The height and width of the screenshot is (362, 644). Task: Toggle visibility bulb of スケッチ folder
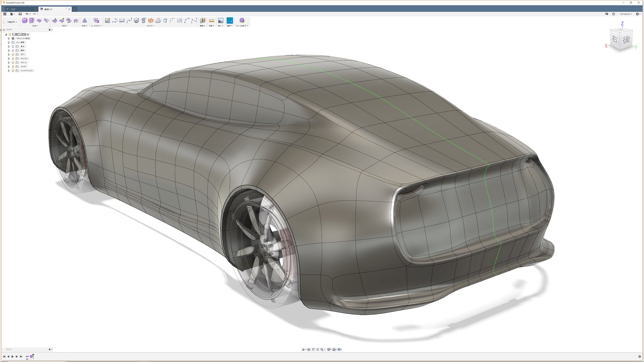pos(13,67)
